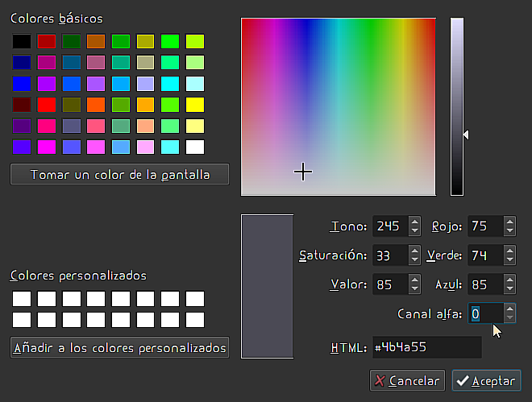Increase the Rojo value with up arrow
Viewport: 532px width, 402px height.
(x=509, y=222)
